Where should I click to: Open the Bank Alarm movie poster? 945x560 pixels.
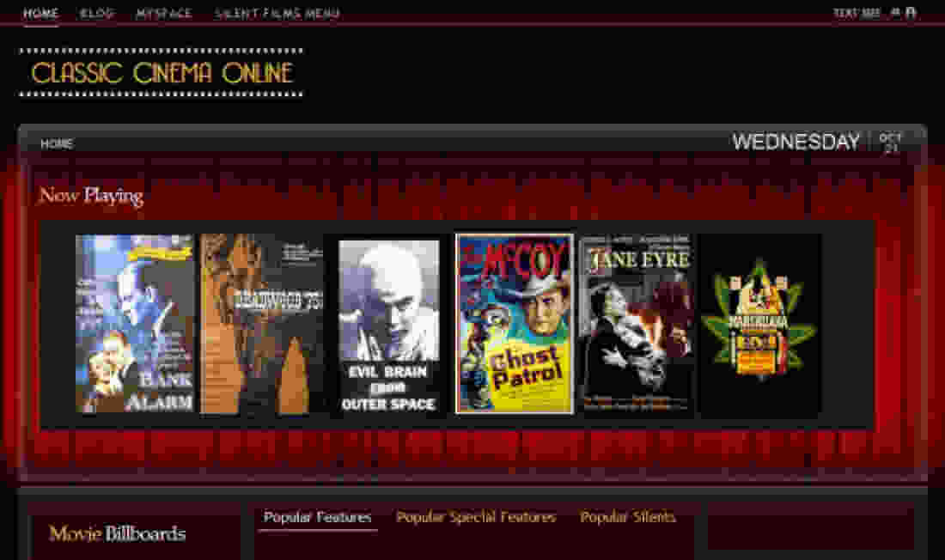click(135, 324)
